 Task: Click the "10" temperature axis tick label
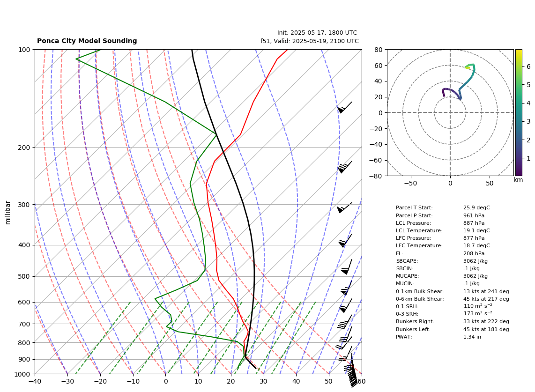(x=198, y=381)
